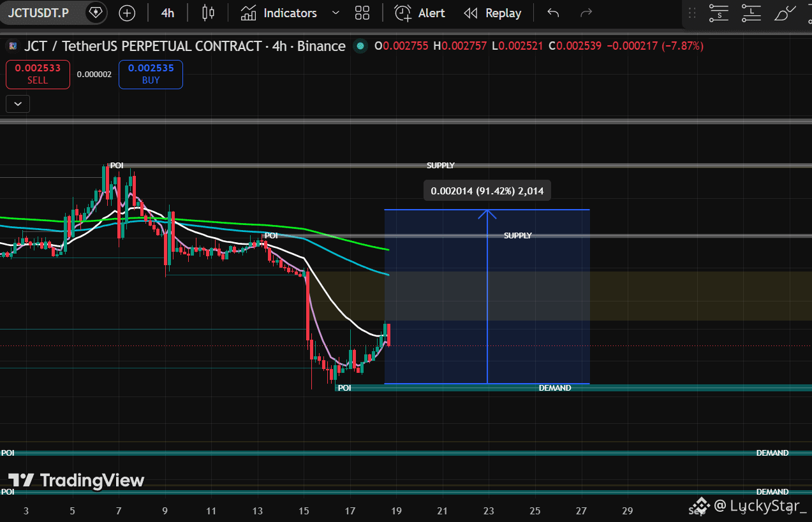Open the Indicators dialog
This screenshot has height=522, width=812.
pyautogui.click(x=279, y=13)
